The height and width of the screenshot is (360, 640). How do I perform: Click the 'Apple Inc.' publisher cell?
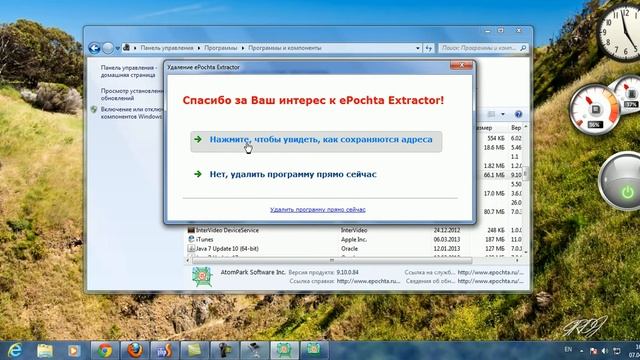354,240
